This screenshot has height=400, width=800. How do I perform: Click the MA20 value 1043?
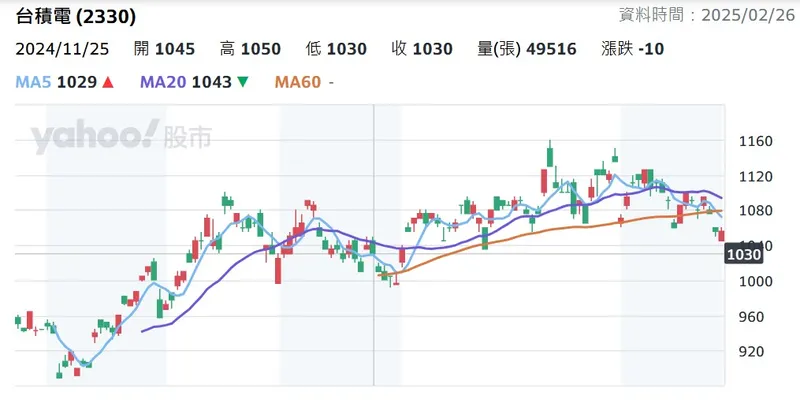(x=211, y=82)
